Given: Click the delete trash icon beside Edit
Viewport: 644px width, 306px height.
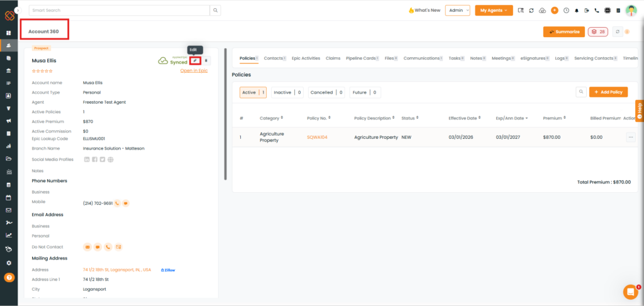Looking at the screenshot, I should 207,60.
